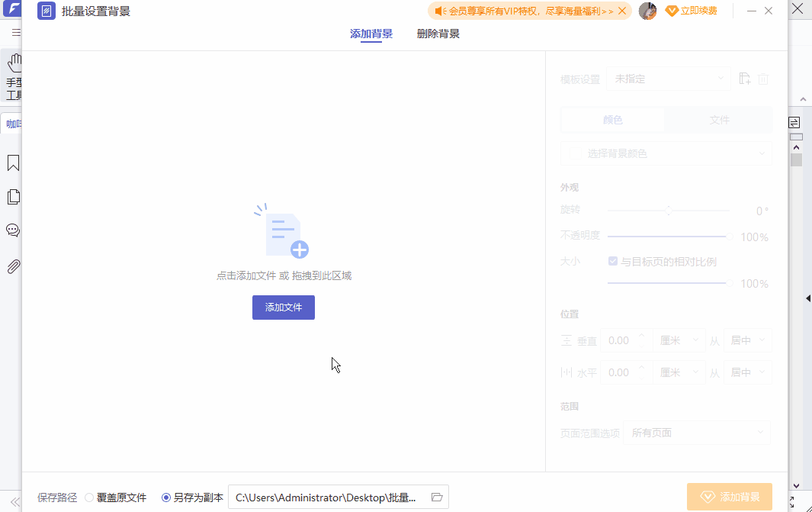Select the 另存为副本 radio option
The height and width of the screenshot is (512, 812).
pos(165,498)
